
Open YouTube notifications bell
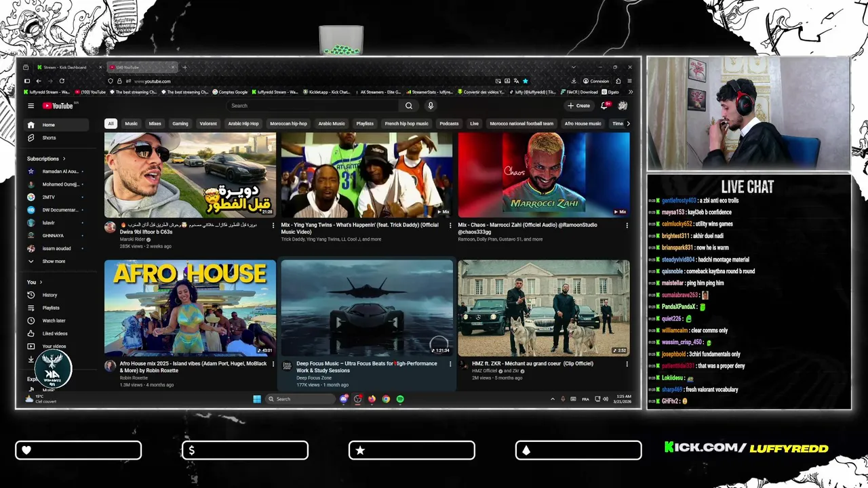tap(604, 106)
